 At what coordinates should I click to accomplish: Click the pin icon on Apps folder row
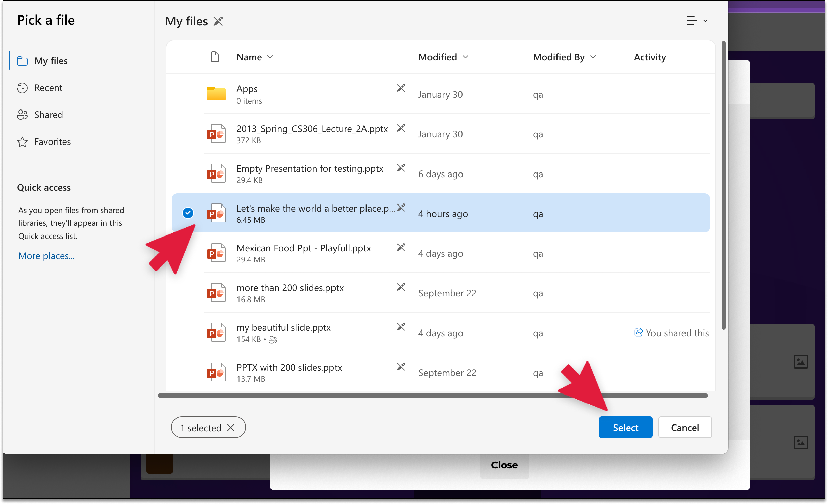(401, 88)
